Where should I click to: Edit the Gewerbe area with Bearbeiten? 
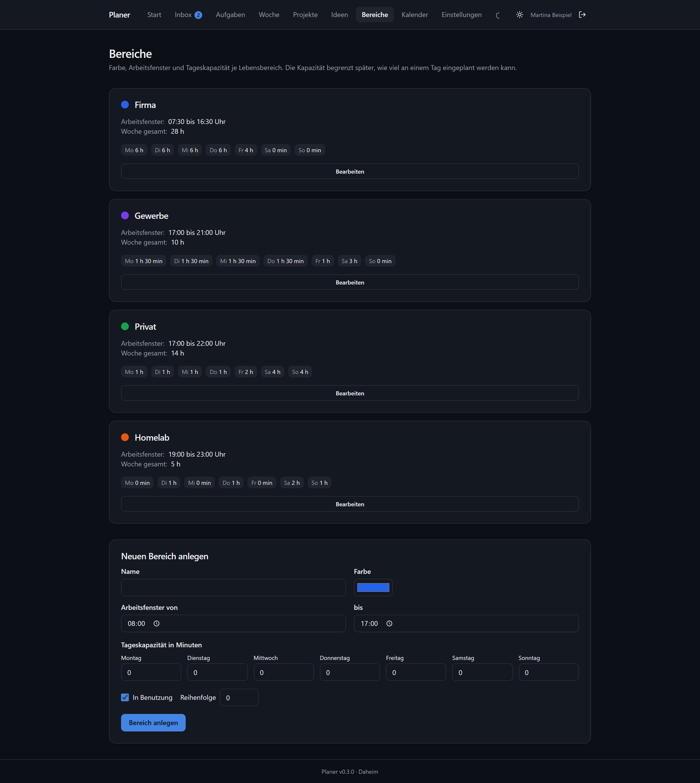coord(350,282)
